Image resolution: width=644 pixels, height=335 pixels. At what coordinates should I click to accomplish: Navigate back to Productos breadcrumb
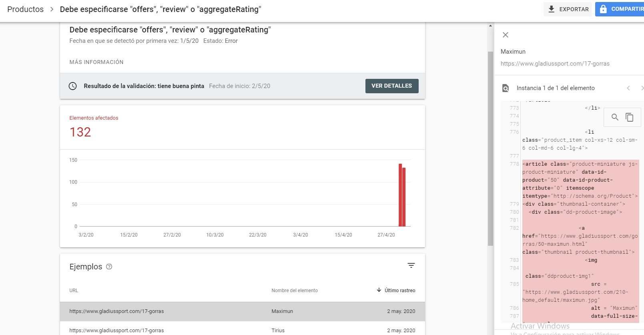(x=25, y=9)
